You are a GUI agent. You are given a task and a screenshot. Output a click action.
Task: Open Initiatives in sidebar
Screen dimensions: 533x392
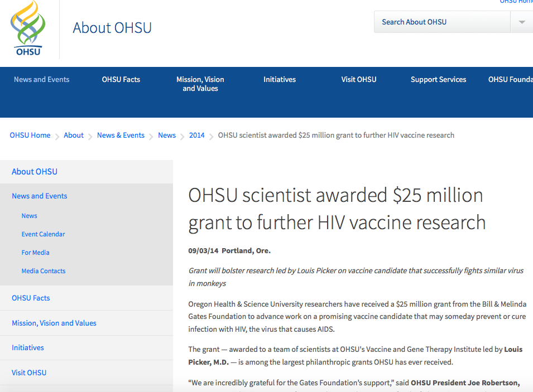[28, 347]
